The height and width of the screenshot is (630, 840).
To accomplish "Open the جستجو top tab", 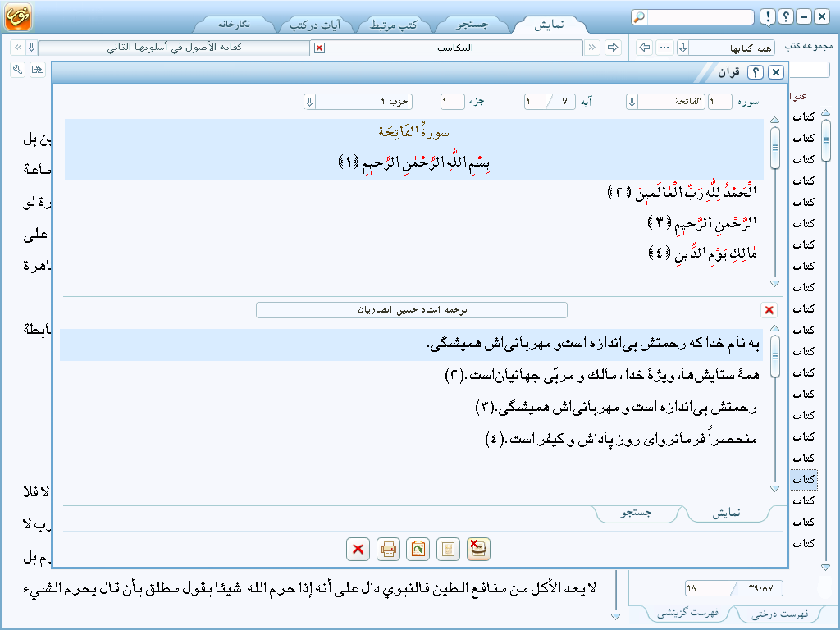I will click(x=472, y=25).
